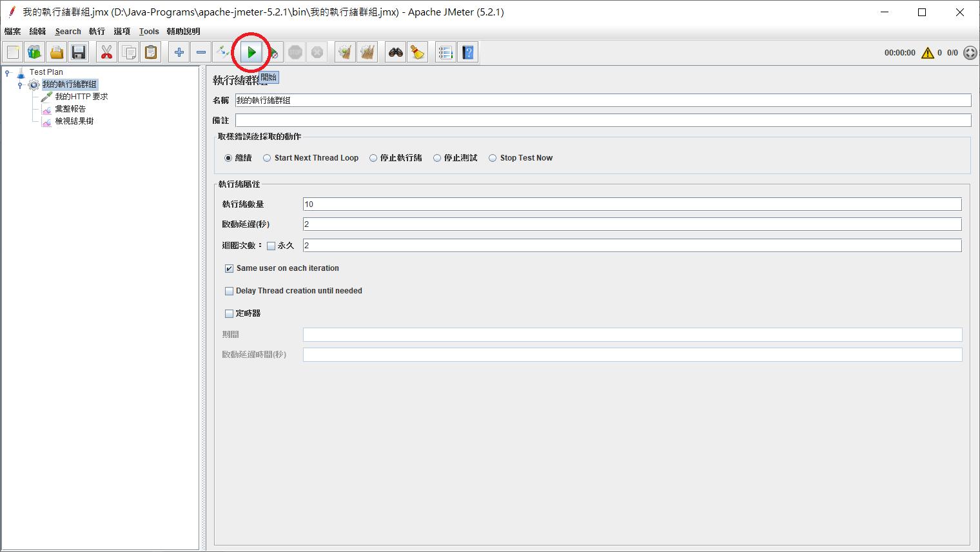Open the 輔助說明 menu
980x552 pixels.
[183, 31]
